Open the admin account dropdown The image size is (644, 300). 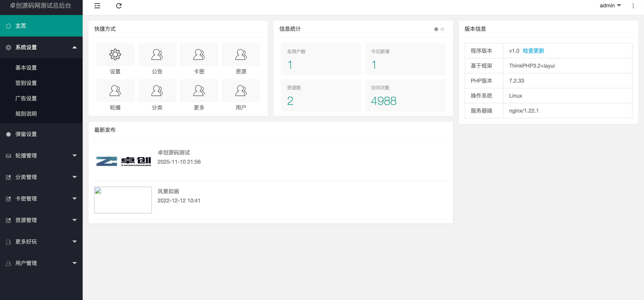tap(610, 6)
